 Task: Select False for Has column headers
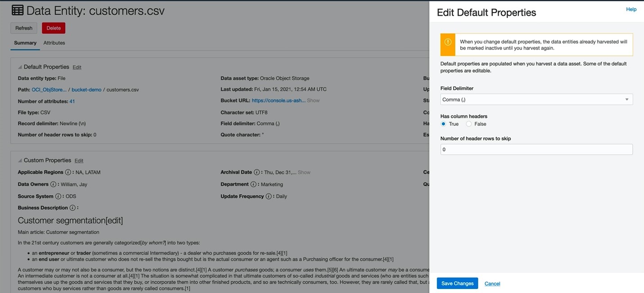pos(469,124)
